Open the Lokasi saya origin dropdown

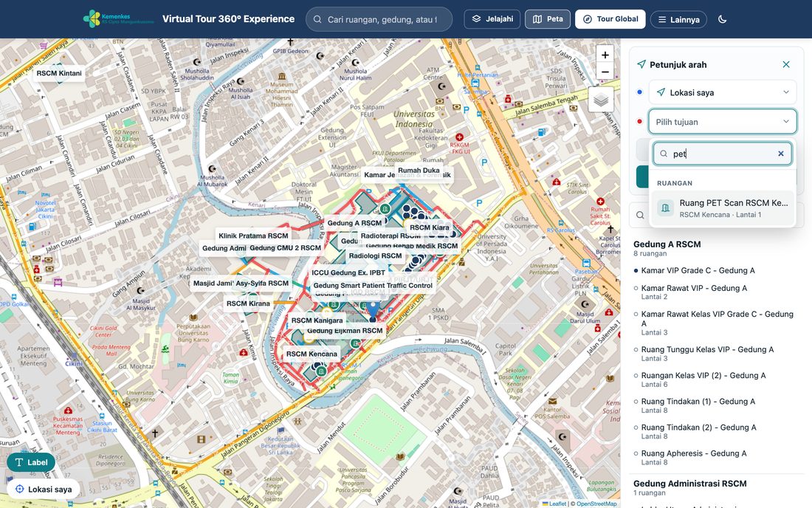coord(723,92)
